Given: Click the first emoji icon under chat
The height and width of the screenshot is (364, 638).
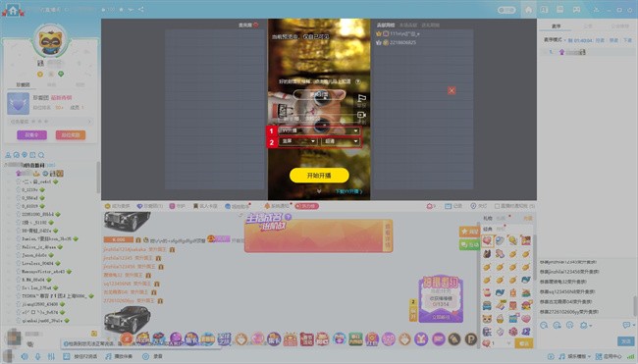Looking at the screenshot, I should coord(544,326).
